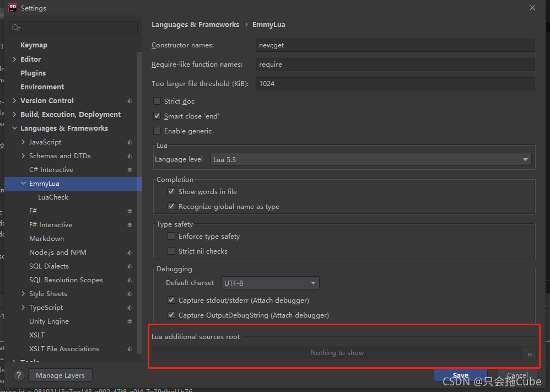The image size is (550, 392).
Task: Uncheck Smart close 'end' option
Action: (x=157, y=116)
